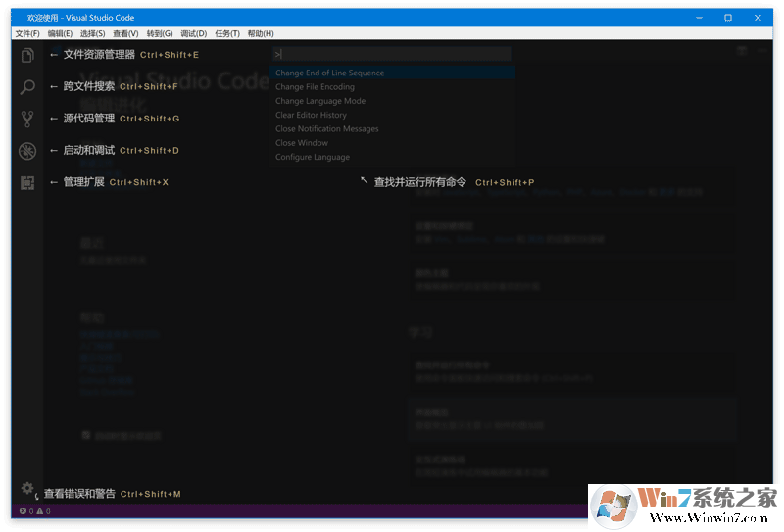Open the 选择(S) menu

click(92, 33)
